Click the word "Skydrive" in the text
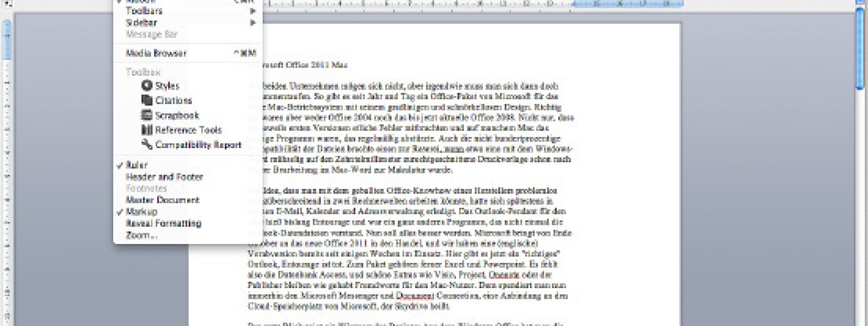This screenshot has height=326, width=868. [412, 306]
